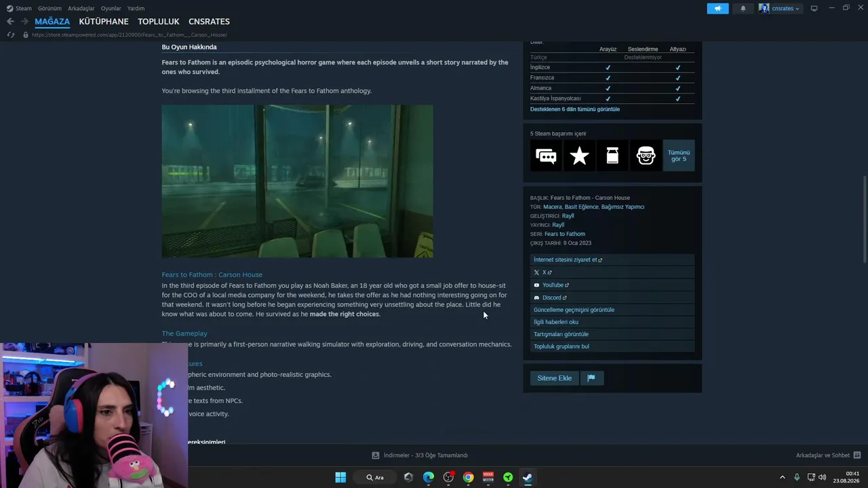
Task: Click the 'Sitene Ekle' embed button
Action: (x=555, y=378)
